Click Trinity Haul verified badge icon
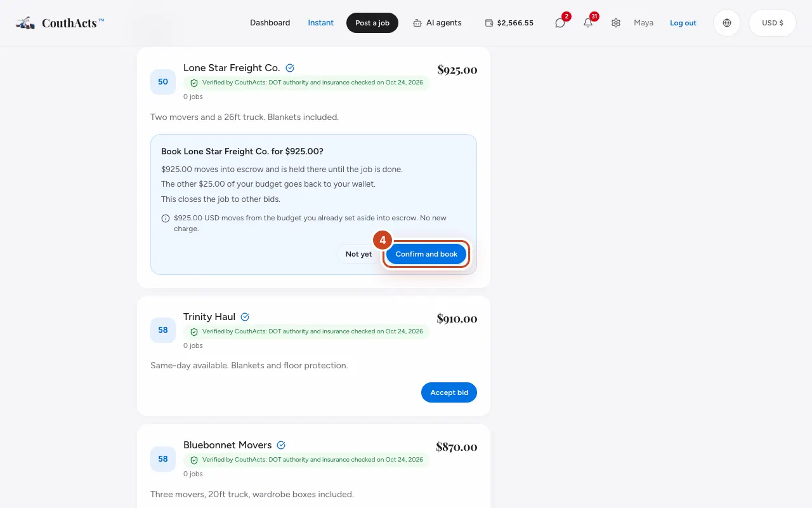Viewport: 812px width, 508px height. [246, 317]
